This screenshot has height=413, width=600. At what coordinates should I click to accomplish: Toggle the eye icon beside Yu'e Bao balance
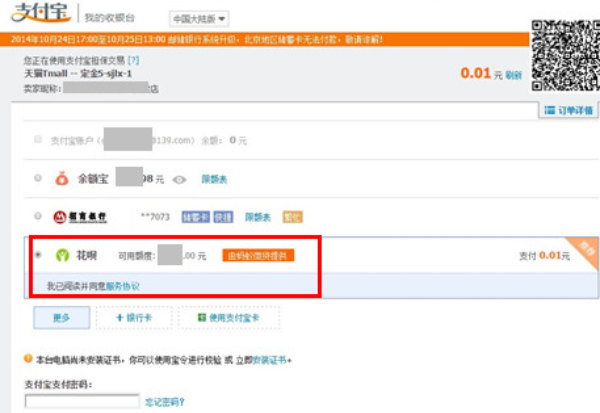tap(180, 180)
